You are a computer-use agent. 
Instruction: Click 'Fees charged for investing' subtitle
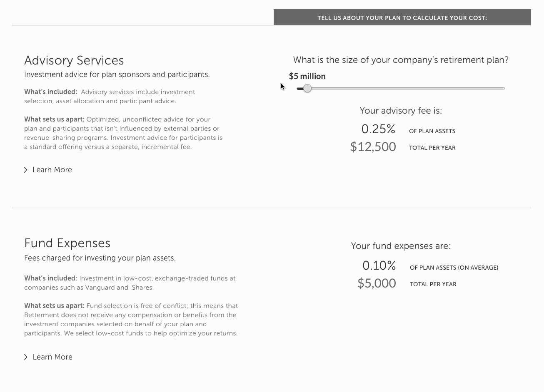(100, 258)
